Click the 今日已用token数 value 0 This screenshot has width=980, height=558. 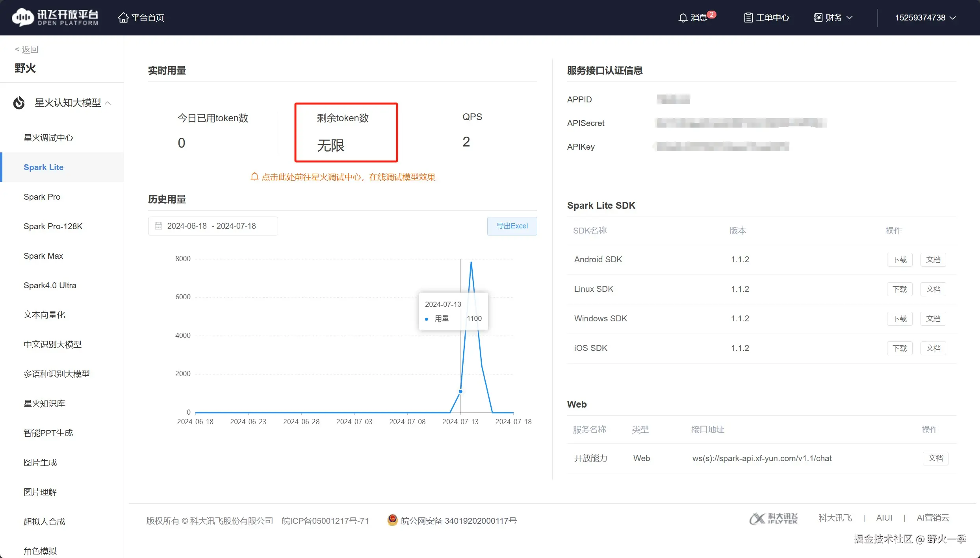point(182,143)
